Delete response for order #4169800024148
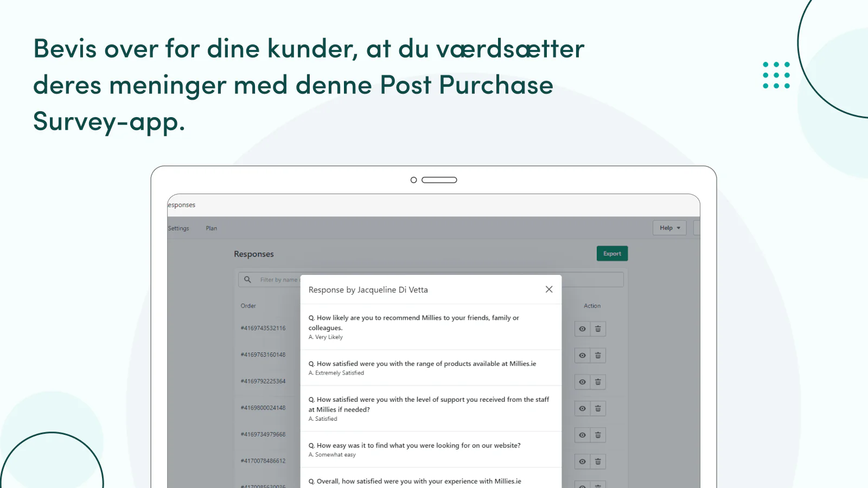 598,409
